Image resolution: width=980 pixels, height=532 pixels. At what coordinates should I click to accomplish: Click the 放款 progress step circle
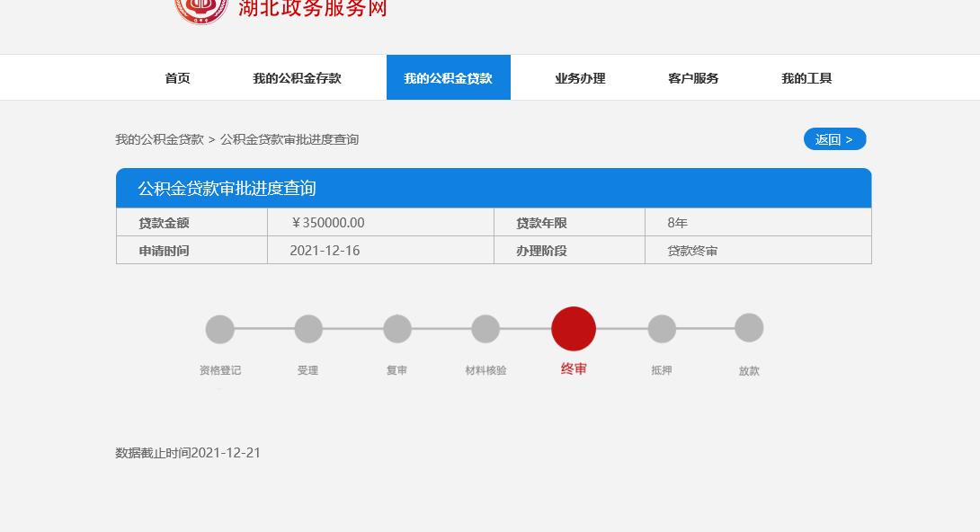[x=750, y=329]
